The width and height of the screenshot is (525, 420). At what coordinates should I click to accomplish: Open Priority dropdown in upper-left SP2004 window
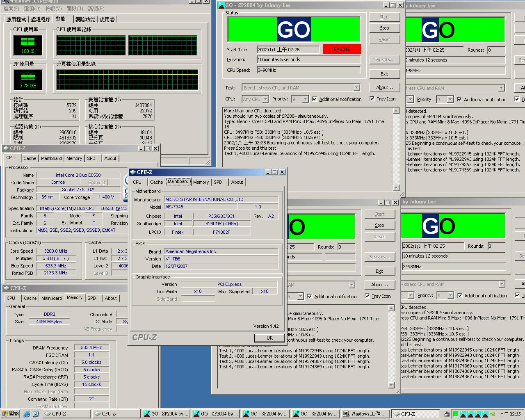305,99
